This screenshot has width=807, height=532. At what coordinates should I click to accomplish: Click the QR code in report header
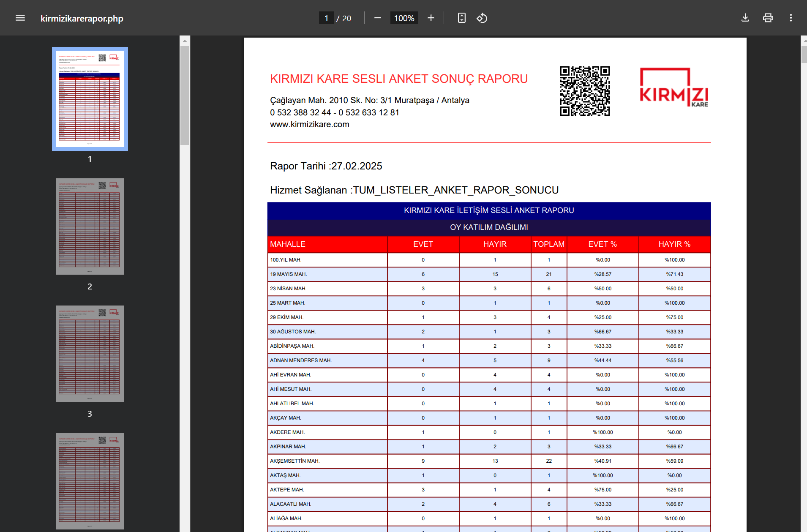pos(585,91)
